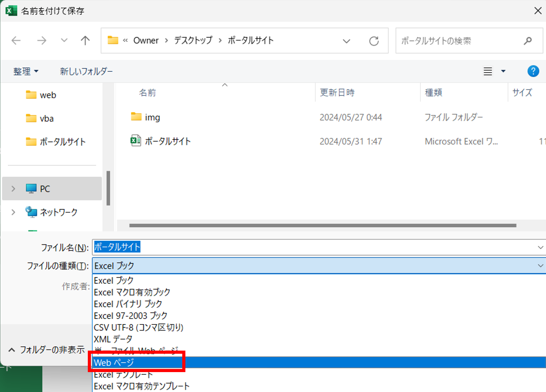Viewport: 546px width, 392px height.
Task: Click the search magnifier icon
Action: (528, 41)
